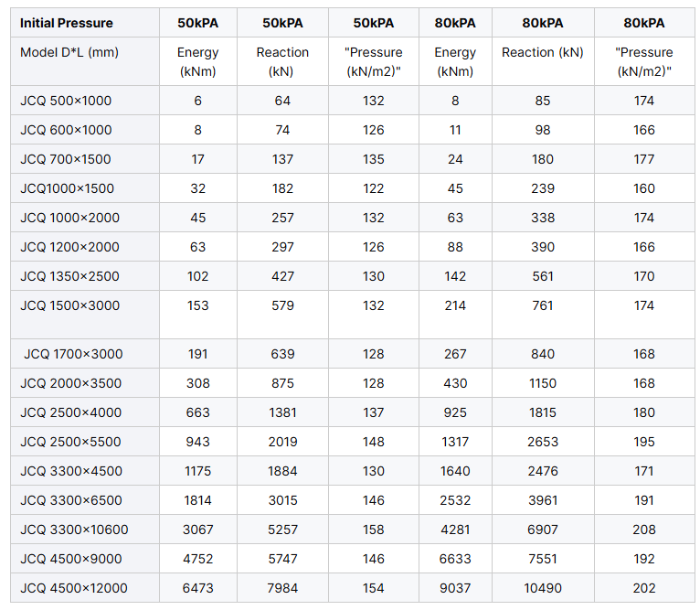Image resolution: width=700 pixels, height=610 pixels.
Task: Select the Model D*L (mm) cell
Action: point(85,61)
